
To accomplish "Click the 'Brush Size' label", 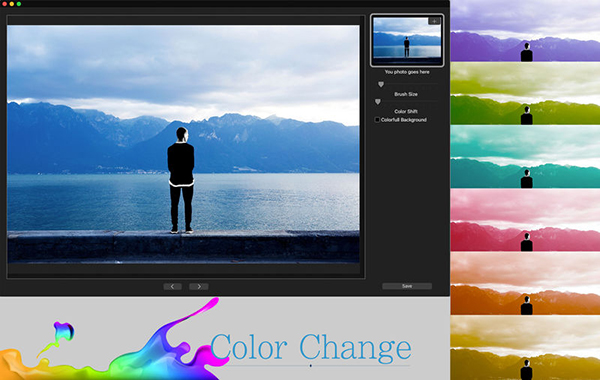I will click(x=406, y=94).
